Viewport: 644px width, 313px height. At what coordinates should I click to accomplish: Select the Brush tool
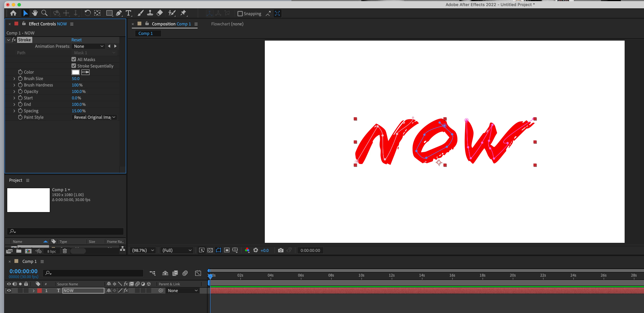click(x=141, y=13)
